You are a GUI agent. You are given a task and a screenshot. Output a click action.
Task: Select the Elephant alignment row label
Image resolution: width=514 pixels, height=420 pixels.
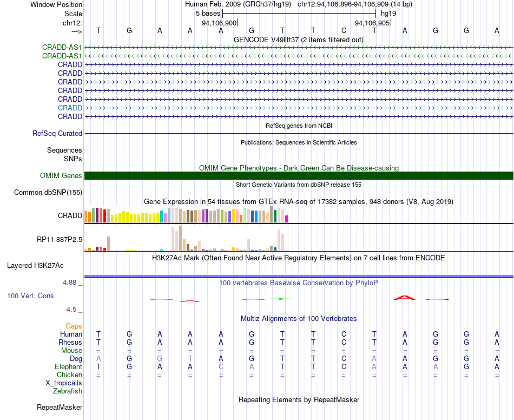coord(69,366)
